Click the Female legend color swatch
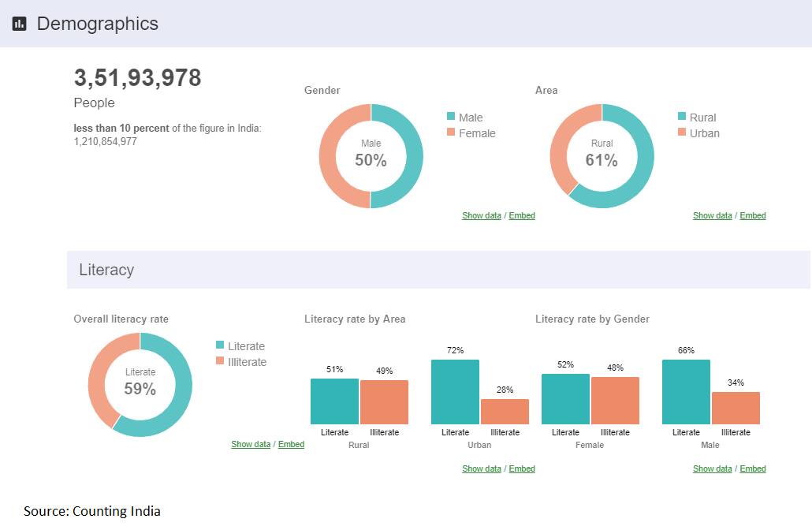Image resolution: width=812 pixels, height=530 pixels. point(451,132)
